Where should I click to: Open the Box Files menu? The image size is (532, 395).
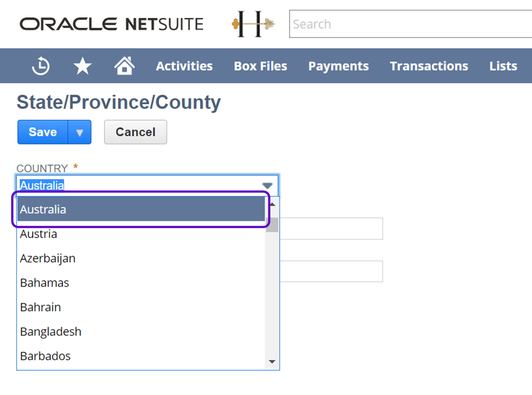point(260,66)
